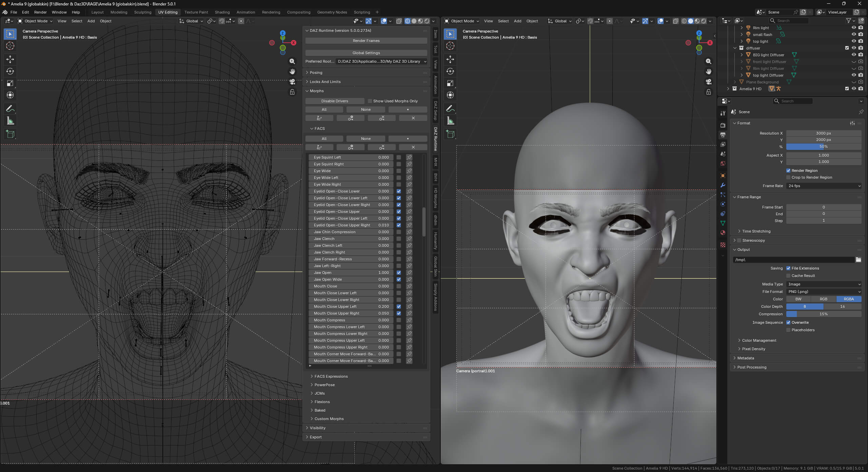The image size is (868, 472).
Task: Click the Disable Drivers button
Action: point(335,101)
